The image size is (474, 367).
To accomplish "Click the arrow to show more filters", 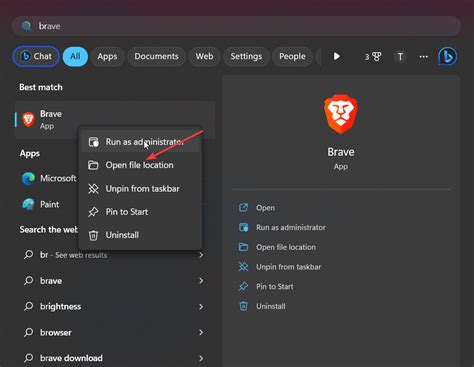I will 337,56.
